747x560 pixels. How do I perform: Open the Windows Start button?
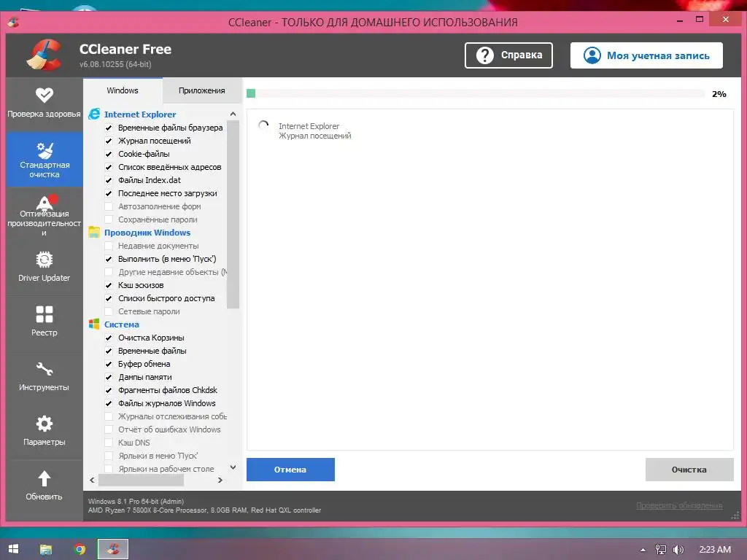click(13, 549)
